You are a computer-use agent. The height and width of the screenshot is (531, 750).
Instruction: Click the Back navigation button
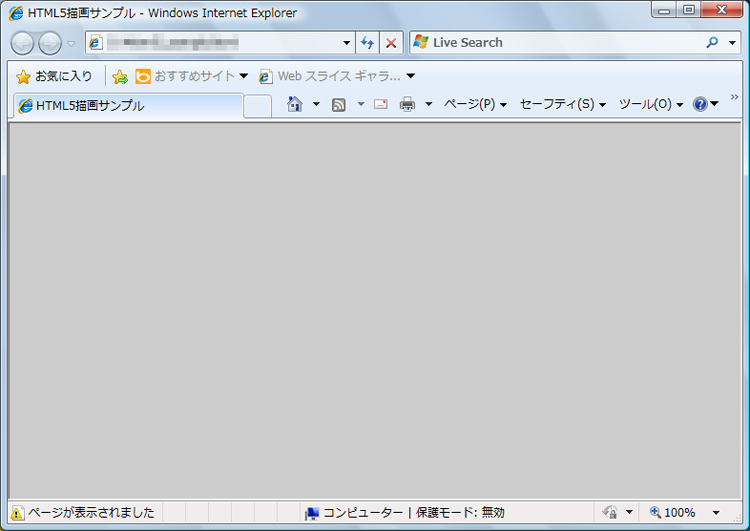click(22, 43)
